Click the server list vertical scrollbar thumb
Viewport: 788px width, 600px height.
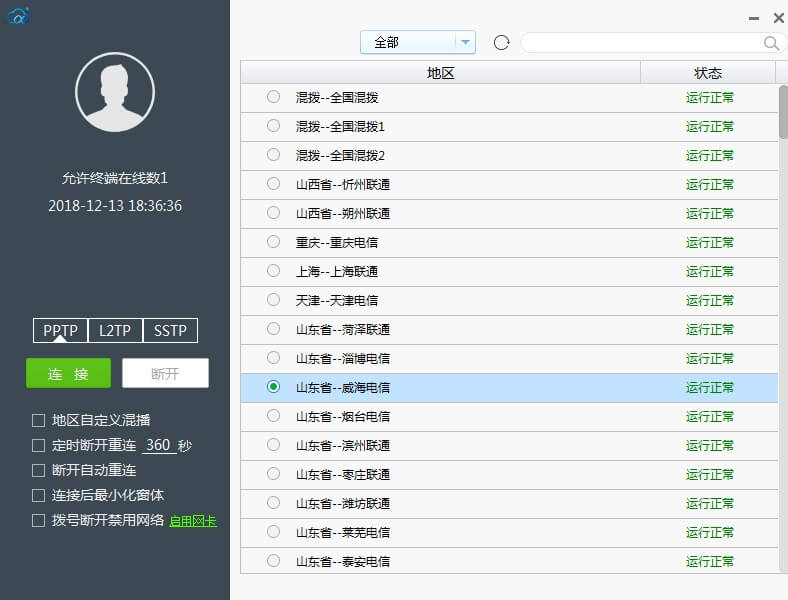pyautogui.click(x=783, y=112)
